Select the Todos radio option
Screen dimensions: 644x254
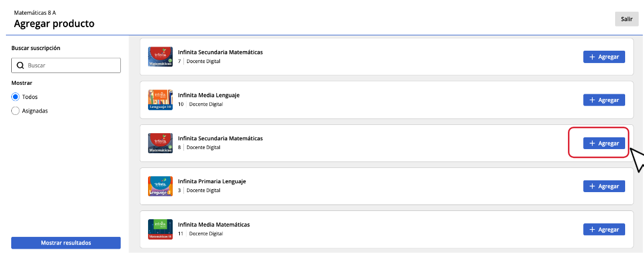click(16, 97)
